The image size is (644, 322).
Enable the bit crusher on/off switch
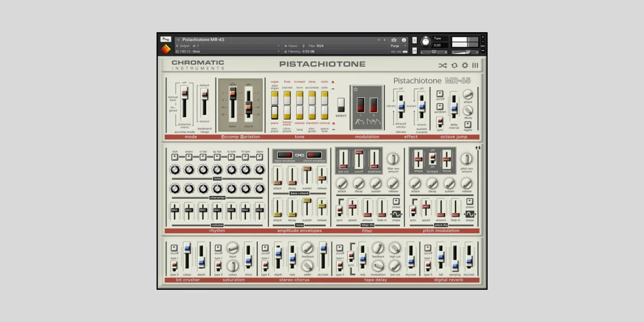(x=174, y=248)
